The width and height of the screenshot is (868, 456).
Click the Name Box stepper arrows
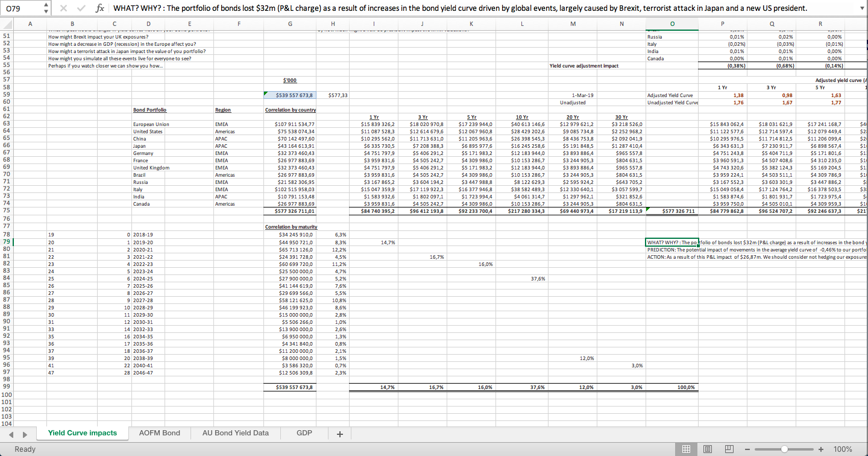tap(46, 8)
